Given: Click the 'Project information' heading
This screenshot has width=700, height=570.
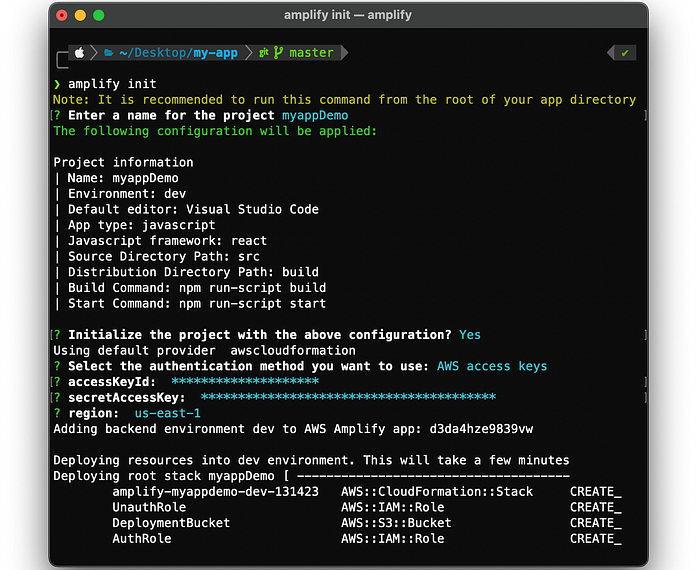Looking at the screenshot, I should 123,162.
